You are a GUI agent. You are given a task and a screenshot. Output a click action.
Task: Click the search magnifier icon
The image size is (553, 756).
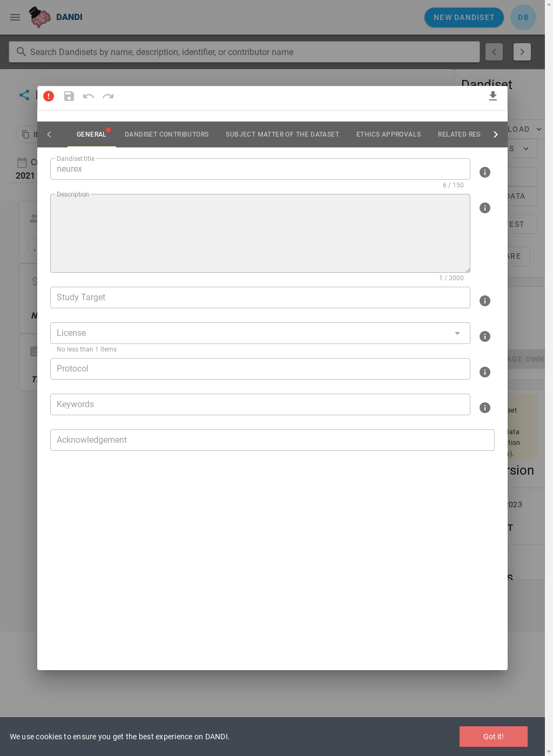21,52
